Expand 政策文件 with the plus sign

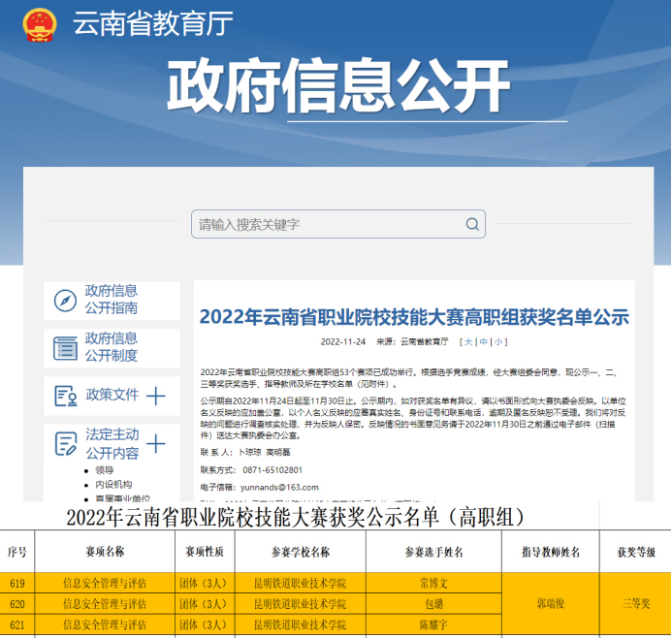point(155,395)
